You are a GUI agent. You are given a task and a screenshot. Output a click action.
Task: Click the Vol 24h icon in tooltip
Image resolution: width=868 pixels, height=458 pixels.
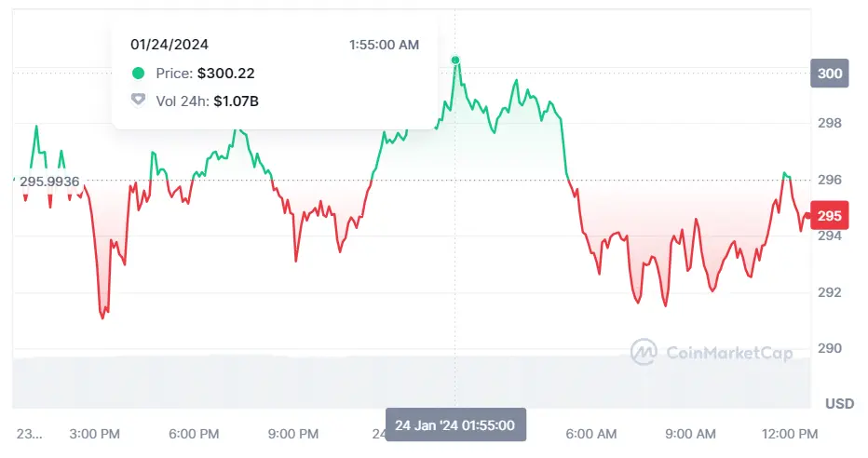pos(139,100)
